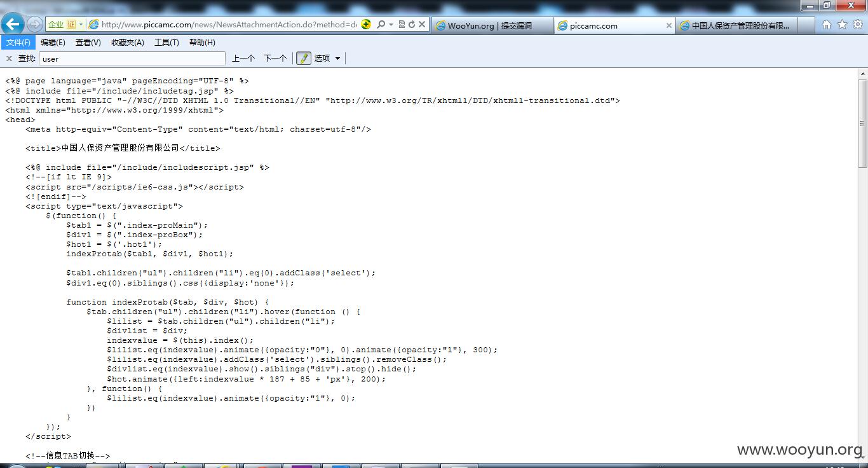868x468 pixels.
Task: Click 'indexProtab($tab1, $div1, $hot1);' line
Action: 150,254
